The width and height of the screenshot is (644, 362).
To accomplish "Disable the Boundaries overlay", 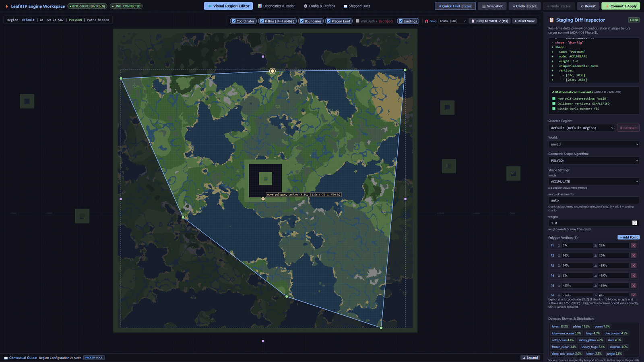I will point(301,21).
